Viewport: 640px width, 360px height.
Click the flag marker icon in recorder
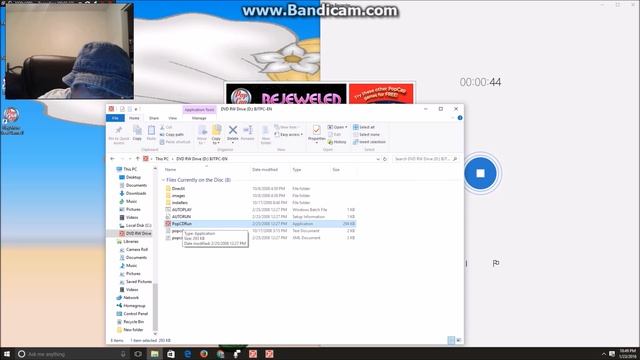pos(496,263)
